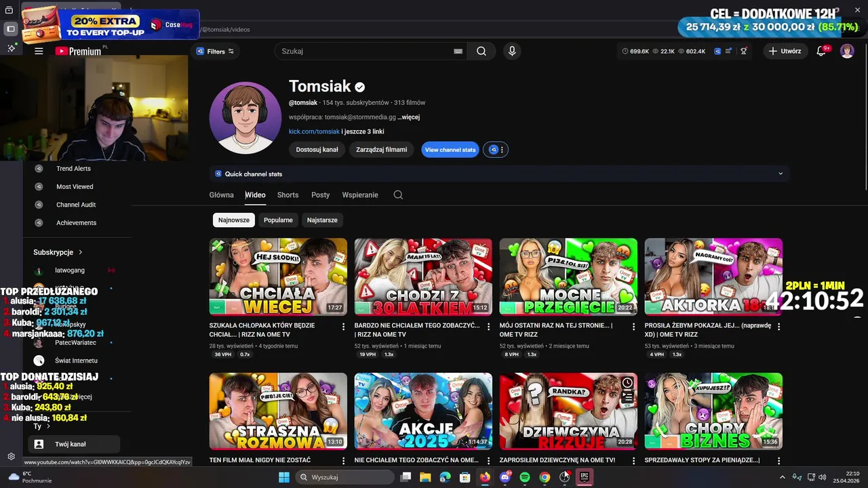Open STRASZNA ROZMOWA video thumbnail
This screenshot has height=488, width=868.
[278, 411]
